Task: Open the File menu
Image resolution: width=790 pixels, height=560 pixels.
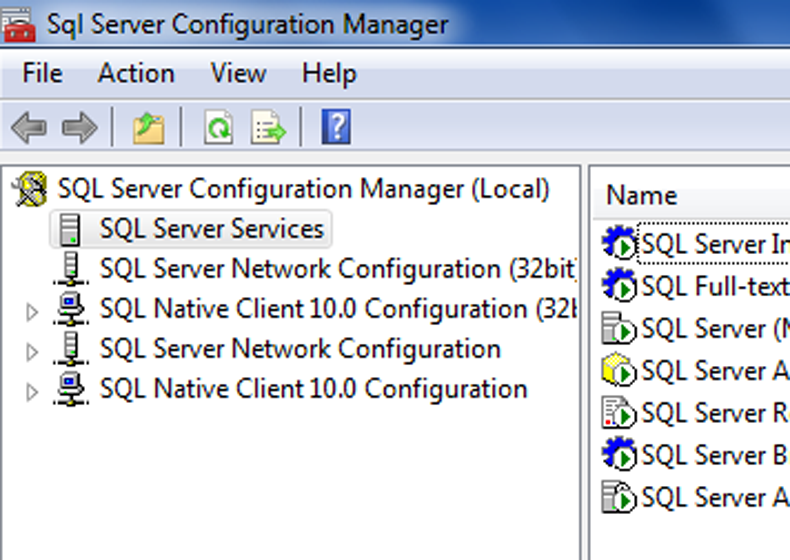Action: 42,74
